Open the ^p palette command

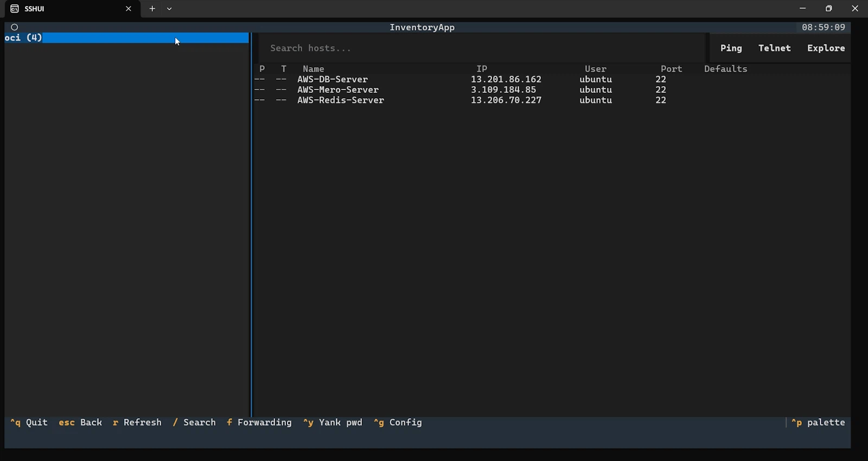(x=818, y=422)
